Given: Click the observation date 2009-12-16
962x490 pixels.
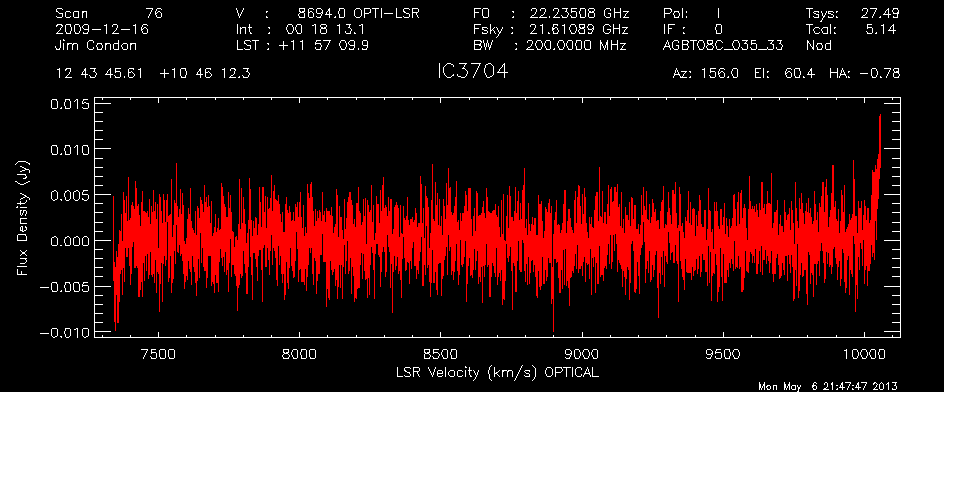Looking at the screenshot, I should [102, 29].
